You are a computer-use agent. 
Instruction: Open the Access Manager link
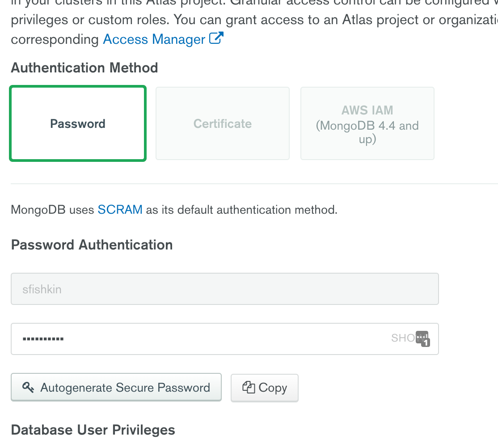click(154, 39)
